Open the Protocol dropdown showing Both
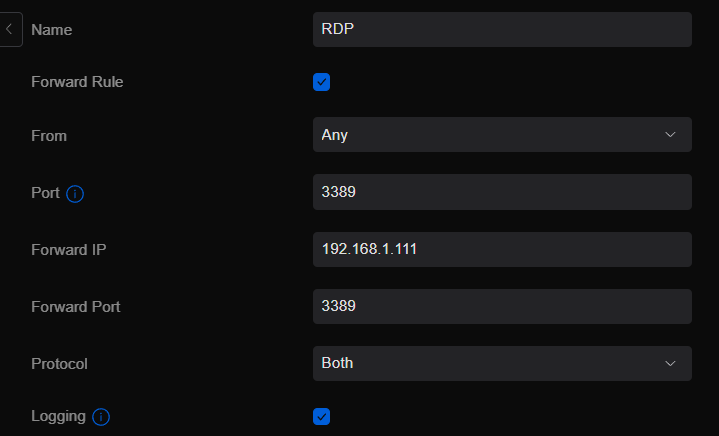 (x=501, y=363)
